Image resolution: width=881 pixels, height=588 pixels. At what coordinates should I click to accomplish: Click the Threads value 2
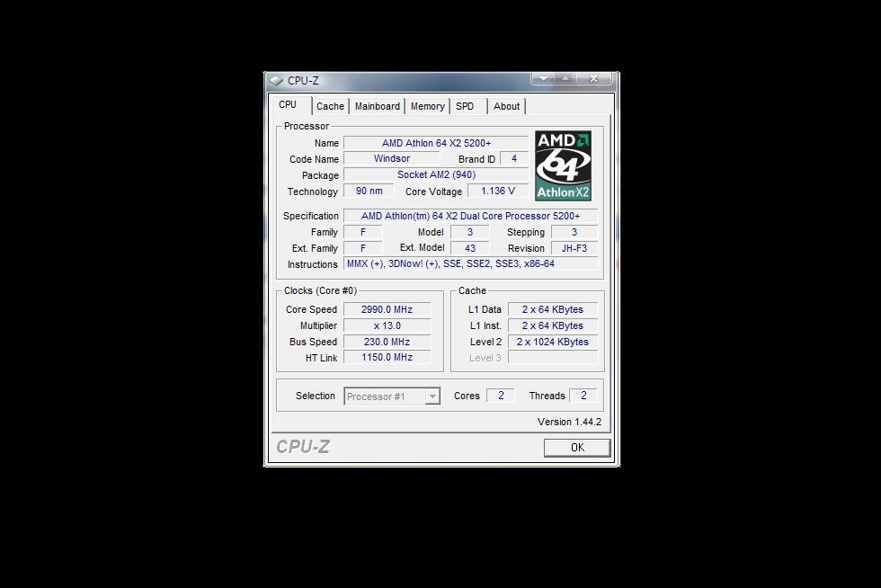(583, 396)
